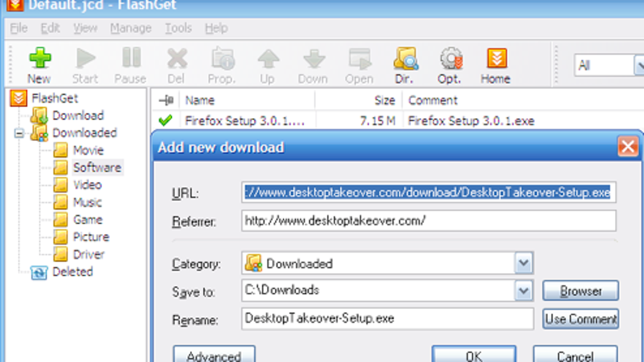Open the File menu
This screenshot has height=362, width=644.
[x=19, y=28]
